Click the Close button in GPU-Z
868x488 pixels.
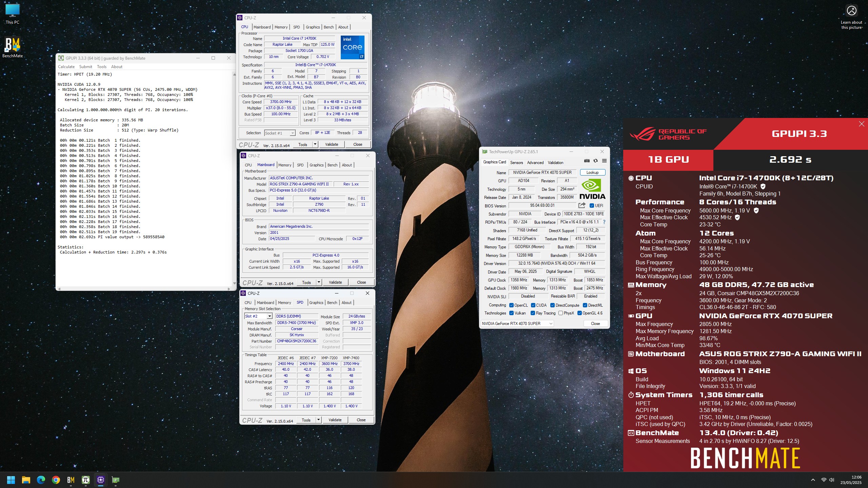(595, 324)
